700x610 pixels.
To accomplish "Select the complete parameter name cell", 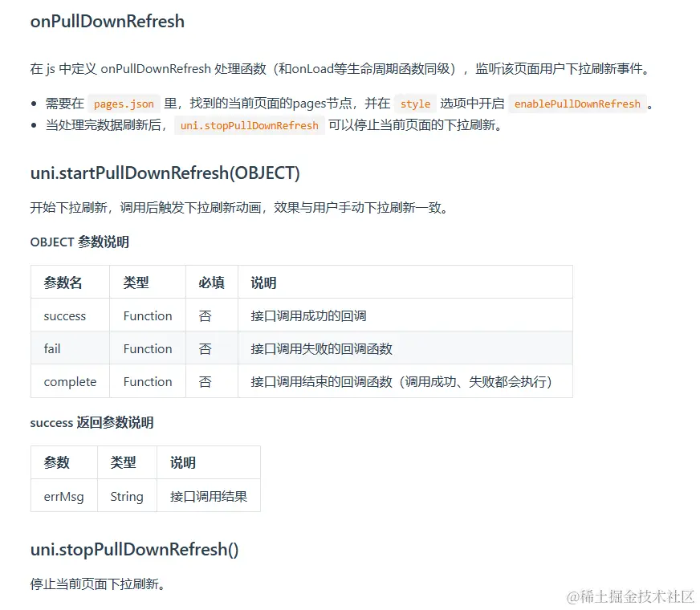I will 70,381.
